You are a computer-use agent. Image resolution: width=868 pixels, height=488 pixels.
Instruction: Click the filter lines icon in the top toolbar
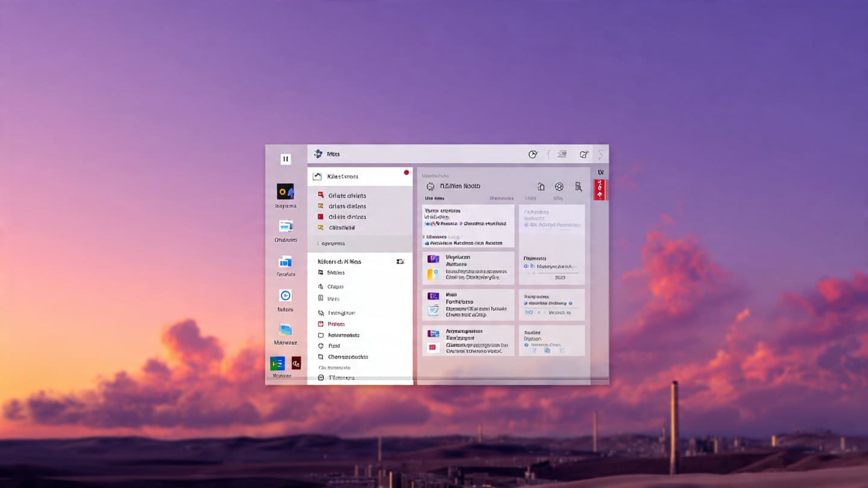click(x=562, y=154)
